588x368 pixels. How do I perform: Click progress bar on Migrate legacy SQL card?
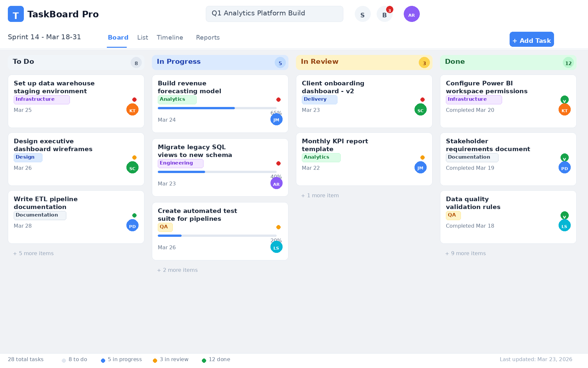217,172
